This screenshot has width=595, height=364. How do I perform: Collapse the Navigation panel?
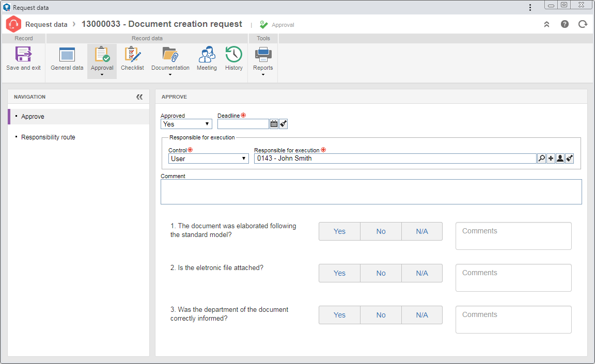pyautogui.click(x=139, y=97)
